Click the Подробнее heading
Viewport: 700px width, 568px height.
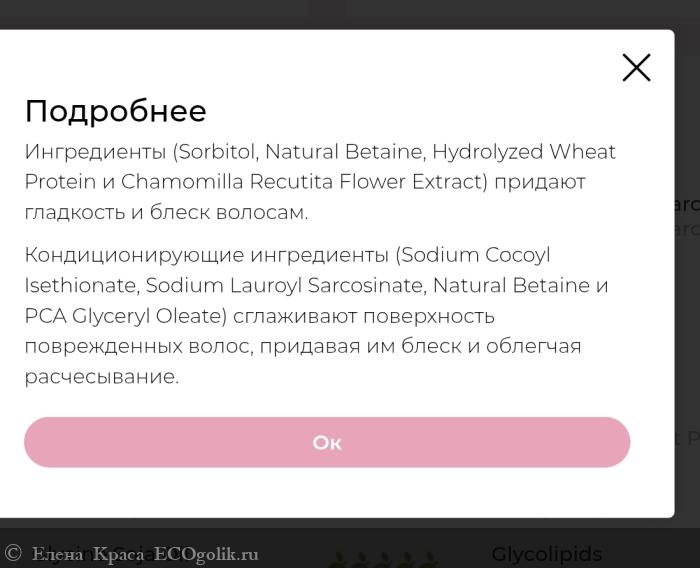tap(116, 111)
